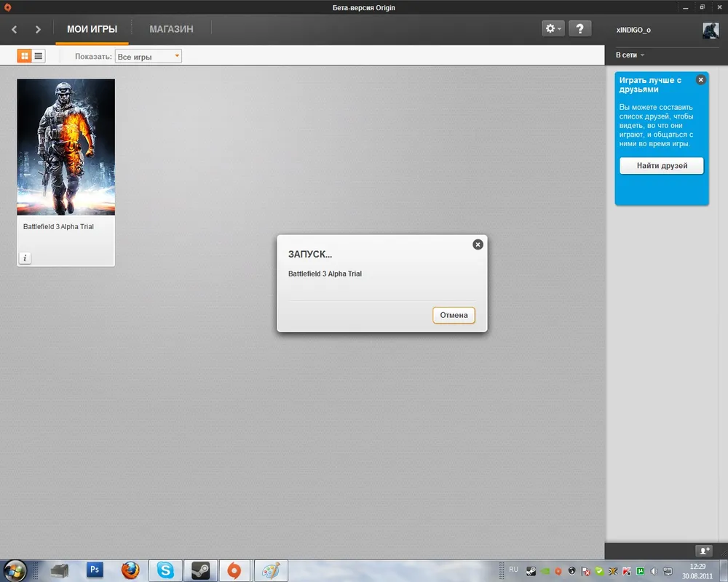Dismiss the friends tip panel
The width and height of the screenshot is (728, 582).
click(700, 79)
